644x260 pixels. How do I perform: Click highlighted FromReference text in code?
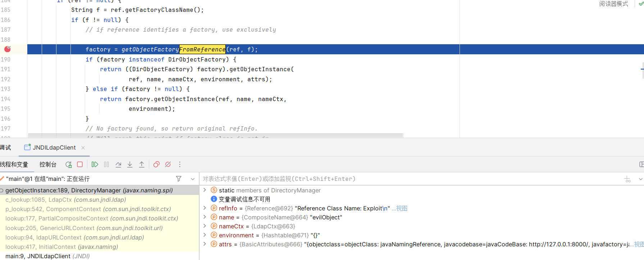(x=202, y=49)
